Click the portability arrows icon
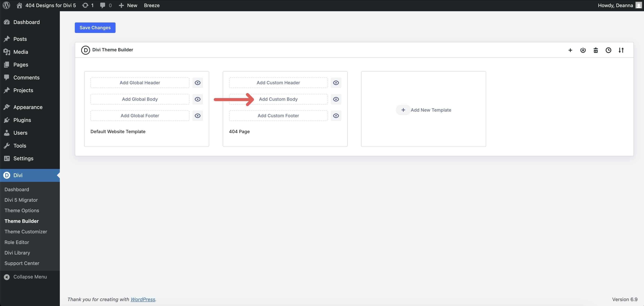The width and height of the screenshot is (644, 306). pos(621,50)
